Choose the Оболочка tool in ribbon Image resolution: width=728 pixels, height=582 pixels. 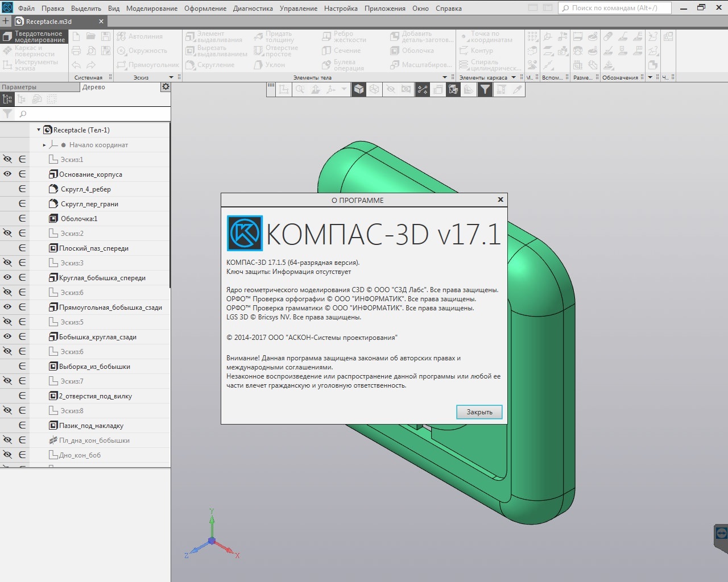[412, 51]
